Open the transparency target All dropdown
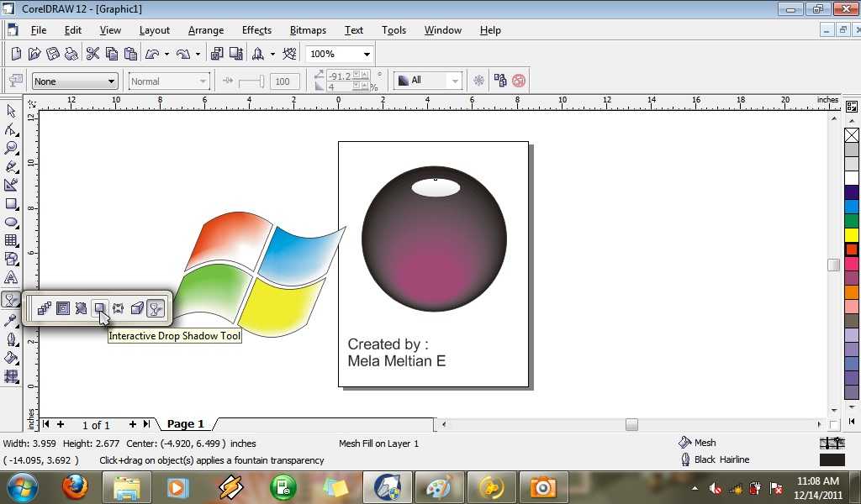This screenshot has height=504, width=861. [455, 81]
